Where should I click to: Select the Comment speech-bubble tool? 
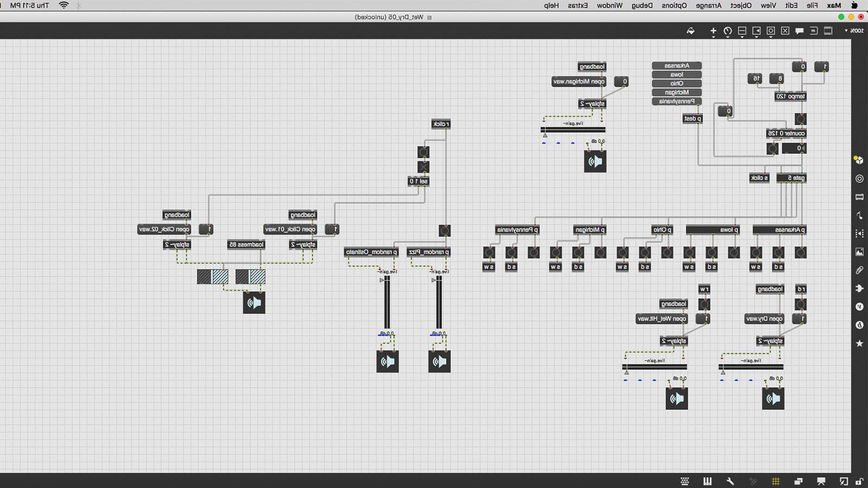[799, 31]
